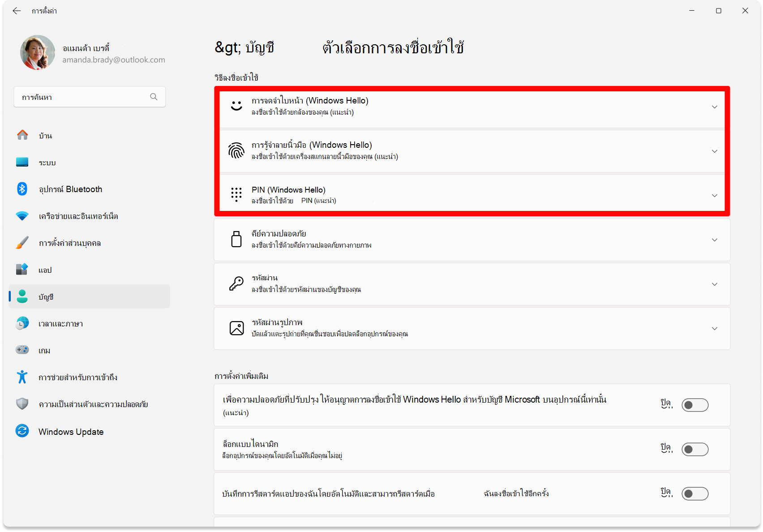This screenshot has width=763, height=532.
Task: Click the search magnifier icon
Action: point(154,97)
